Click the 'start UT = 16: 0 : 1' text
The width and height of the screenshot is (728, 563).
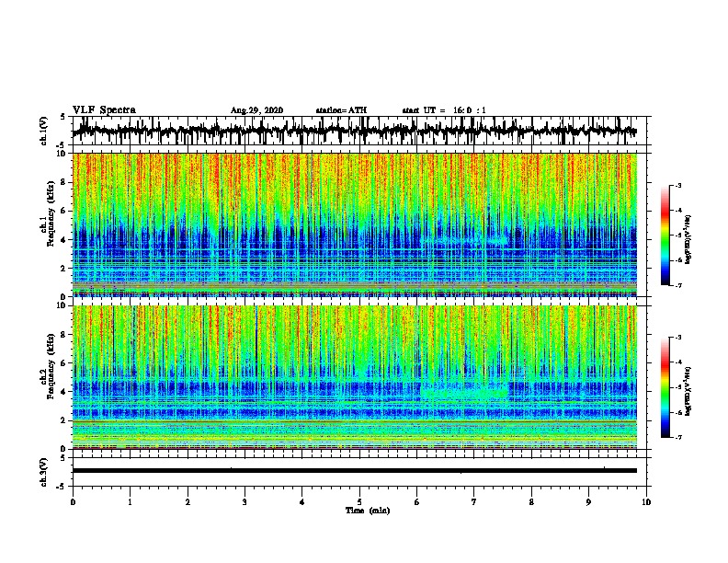click(444, 110)
